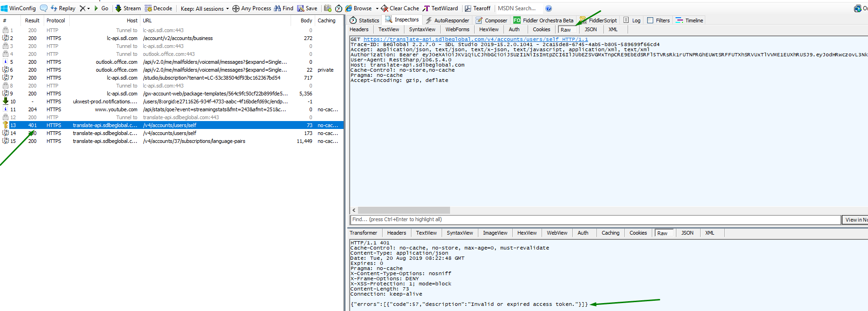This screenshot has width=868, height=311.
Task: Open the Remove sessions X dropdown
Action: click(85, 8)
